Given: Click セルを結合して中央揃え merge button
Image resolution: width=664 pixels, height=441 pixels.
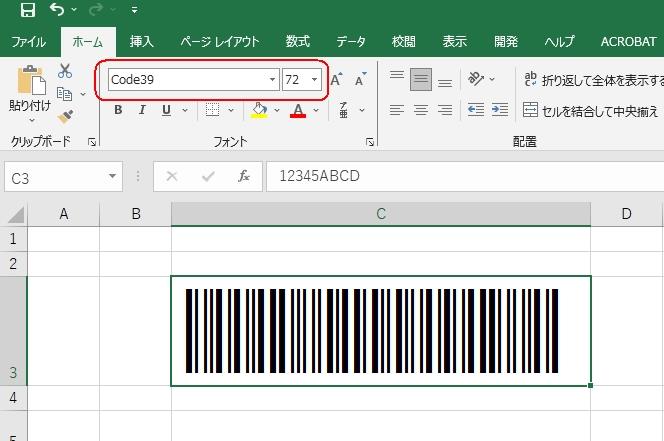Looking at the screenshot, I should coord(590,111).
